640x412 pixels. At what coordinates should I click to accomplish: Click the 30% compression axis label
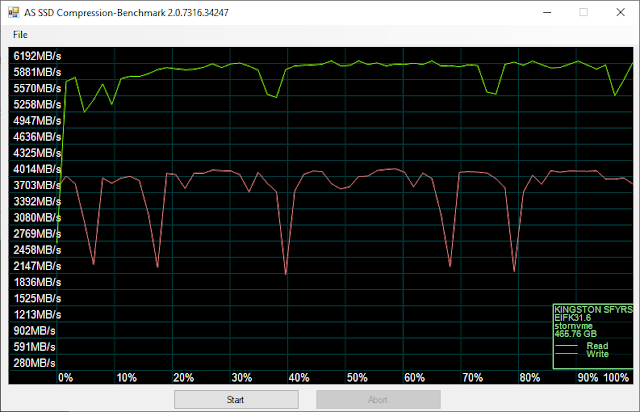242,378
